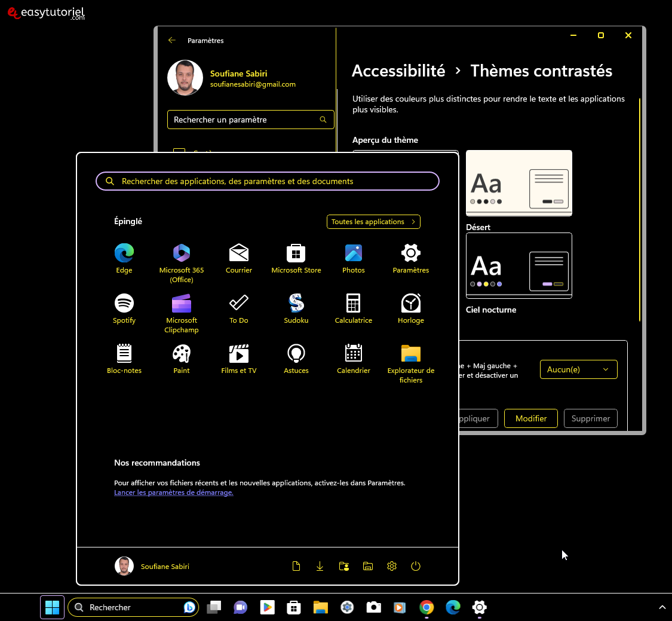Click the Supprimer button in Settings

(x=591, y=418)
